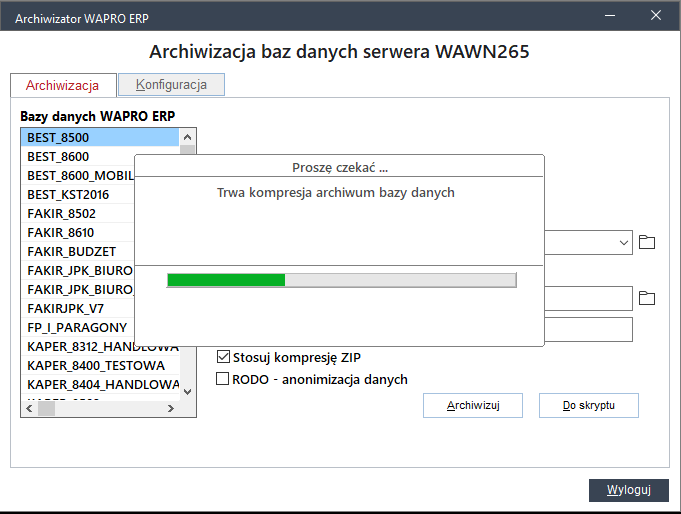Click the input field beside lower folder icon

coord(588,298)
